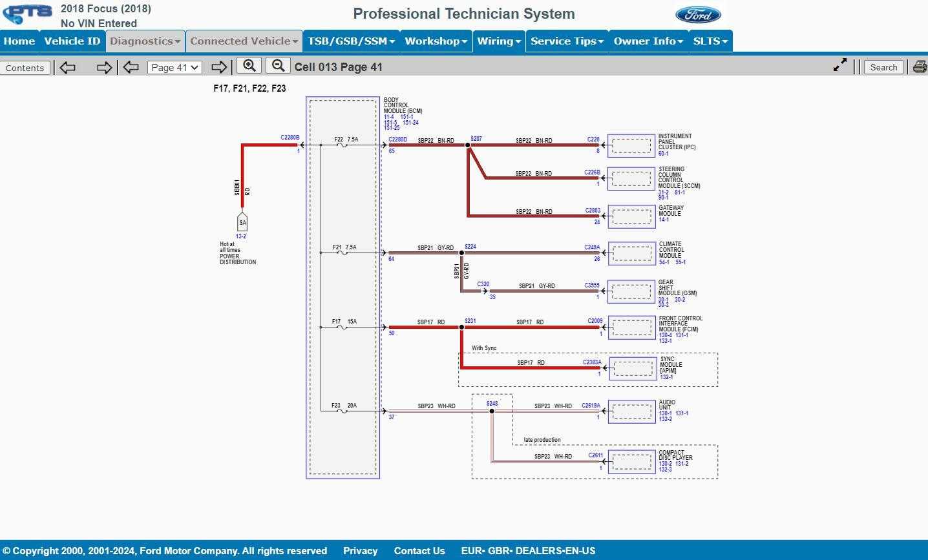Viewport: 928px width, 560px height.
Task: Open the Diagnostics dropdown menu
Action: point(145,41)
